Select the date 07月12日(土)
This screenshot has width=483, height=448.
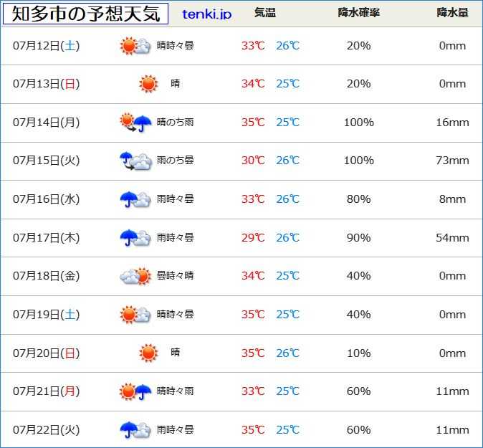46,46
